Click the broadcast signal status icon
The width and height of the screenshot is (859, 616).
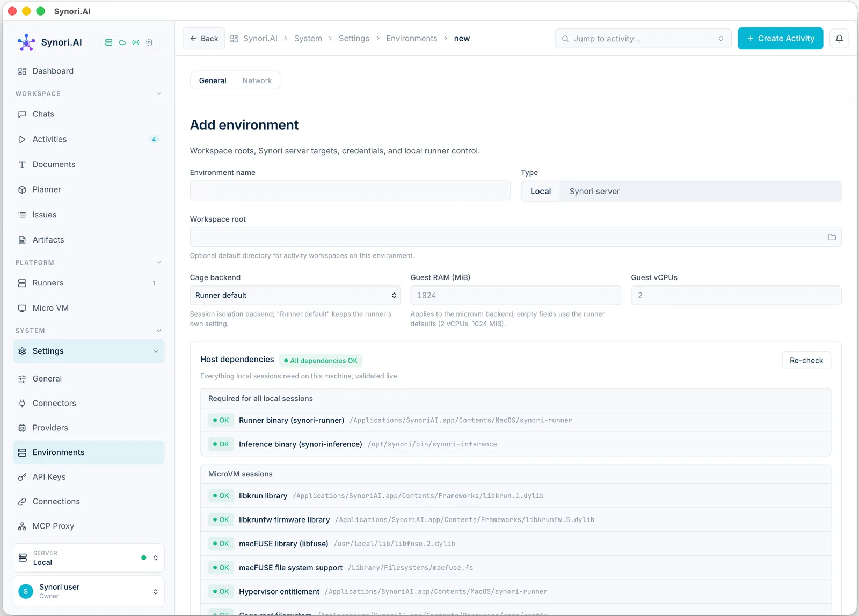(136, 42)
